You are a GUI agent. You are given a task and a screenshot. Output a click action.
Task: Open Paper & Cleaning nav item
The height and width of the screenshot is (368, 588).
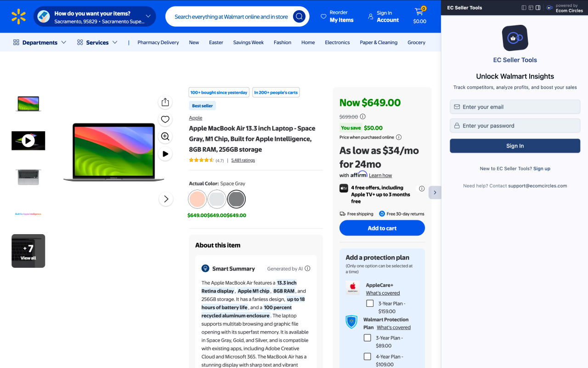379,42
